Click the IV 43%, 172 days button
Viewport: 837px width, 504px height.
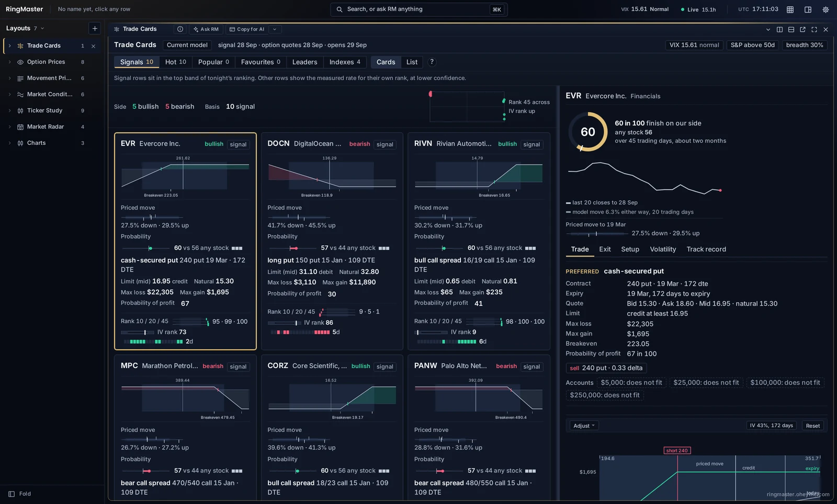pyautogui.click(x=771, y=426)
